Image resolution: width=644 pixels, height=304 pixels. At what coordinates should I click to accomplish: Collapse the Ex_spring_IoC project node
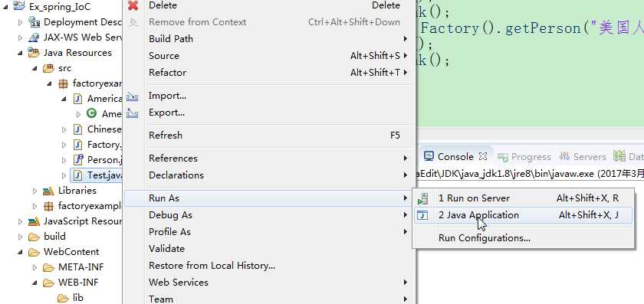pyautogui.click(x=5, y=7)
